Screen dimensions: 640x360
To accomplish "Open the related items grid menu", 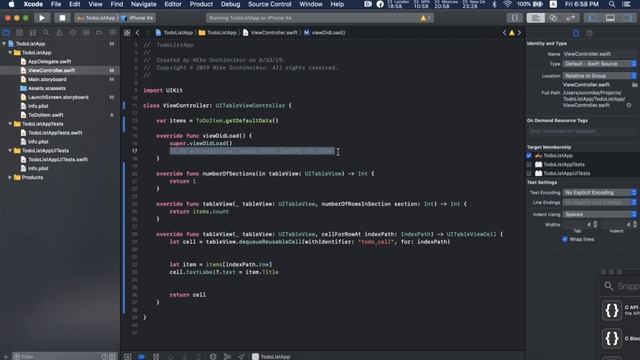I will tap(127, 33).
